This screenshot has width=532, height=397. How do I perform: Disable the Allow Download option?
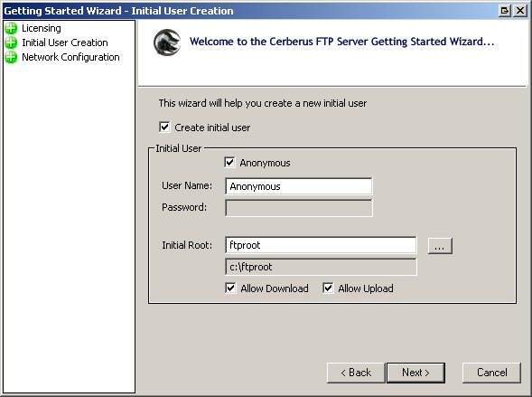pos(230,288)
